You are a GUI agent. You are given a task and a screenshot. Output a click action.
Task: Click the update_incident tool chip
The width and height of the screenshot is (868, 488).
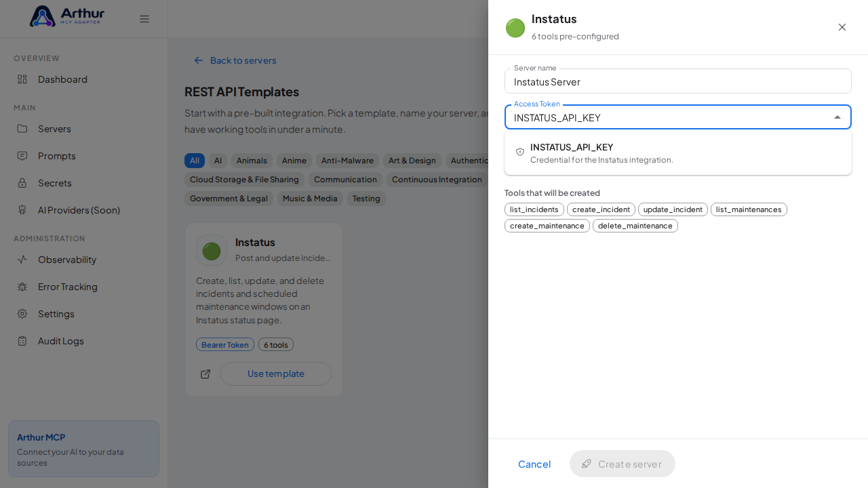(673, 209)
